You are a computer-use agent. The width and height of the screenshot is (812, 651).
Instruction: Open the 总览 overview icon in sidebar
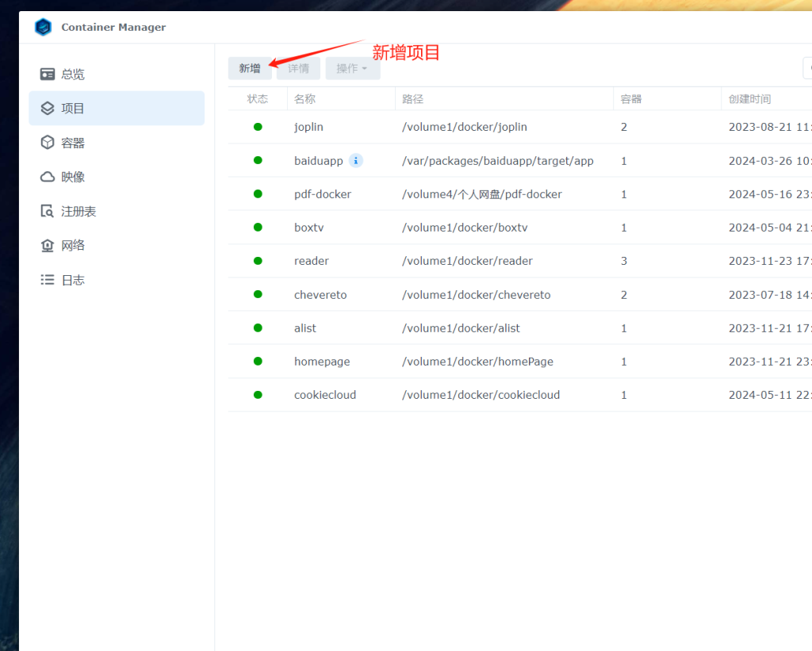tap(48, 74)
